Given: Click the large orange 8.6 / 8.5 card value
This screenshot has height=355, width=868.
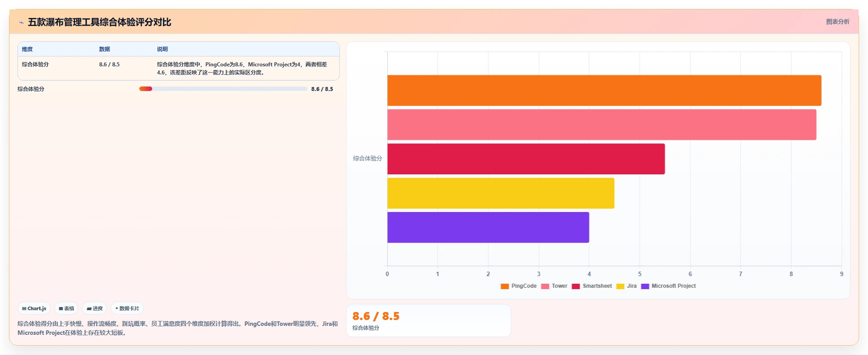Looking at the screenshot, I should pyautogui.click(x=376, y=316).
